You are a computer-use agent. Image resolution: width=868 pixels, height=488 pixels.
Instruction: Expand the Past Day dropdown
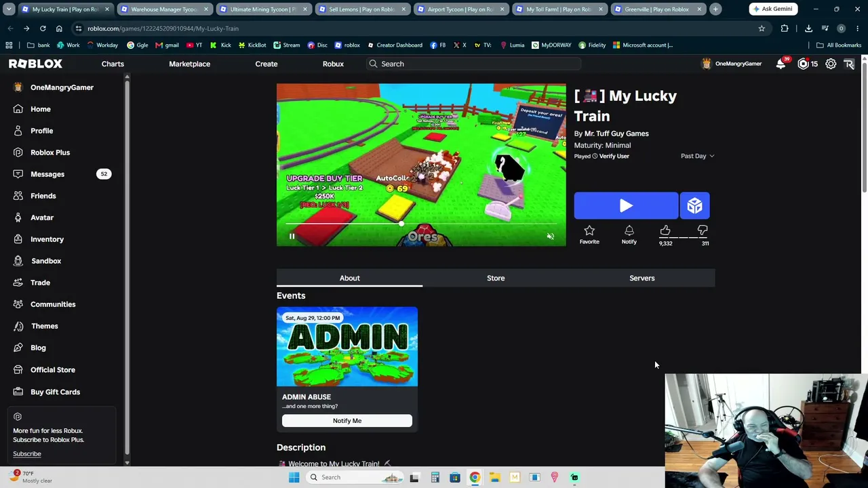[697, 156]
